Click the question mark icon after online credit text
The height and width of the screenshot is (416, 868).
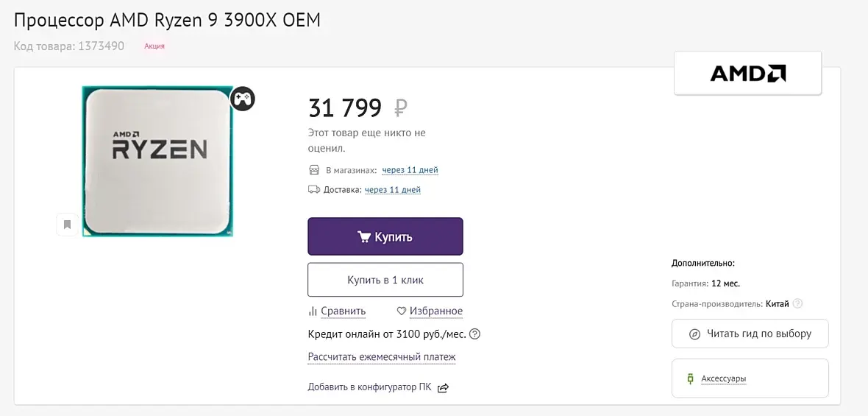click(474, 334)
